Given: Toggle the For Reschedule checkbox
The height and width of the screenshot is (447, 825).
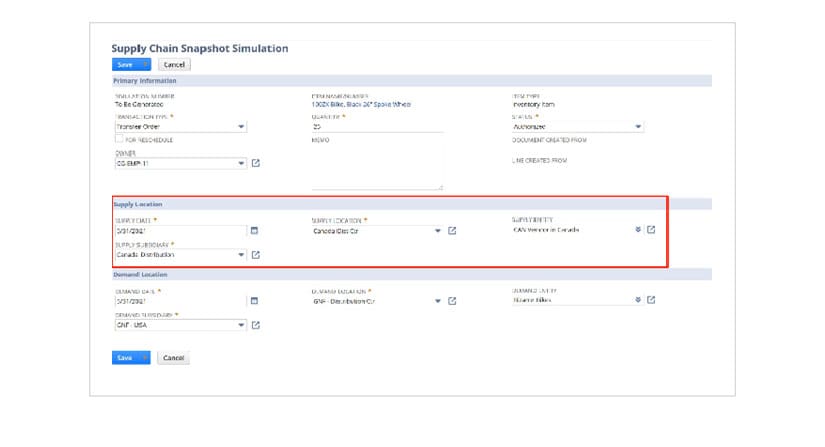Looking at the screenshot, I should point(119,139).
